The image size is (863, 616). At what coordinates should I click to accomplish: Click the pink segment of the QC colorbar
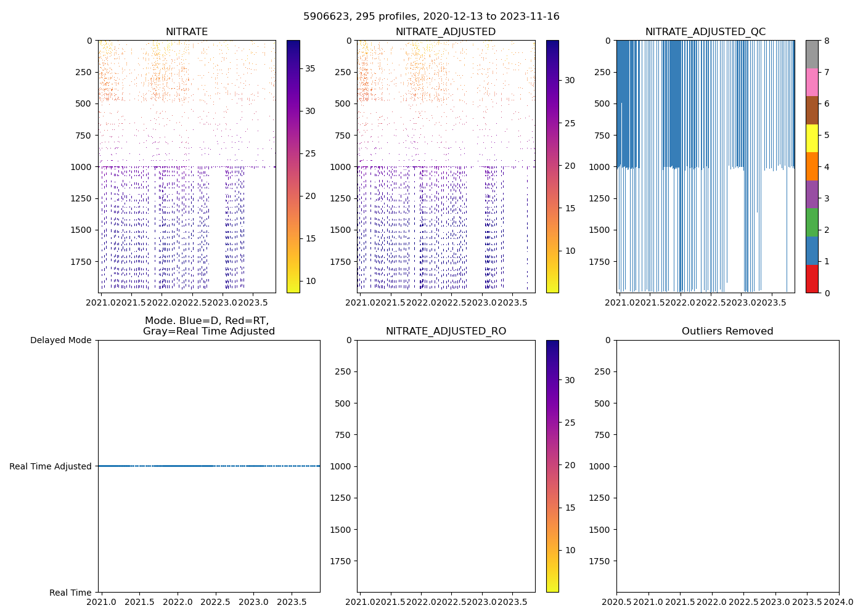point(812,82)
